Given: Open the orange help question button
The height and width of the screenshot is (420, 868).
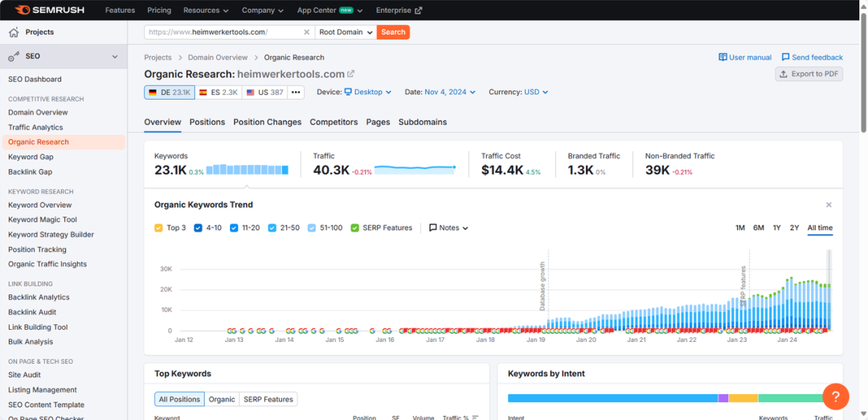Looking at the screenshot, I should (836, 396).
